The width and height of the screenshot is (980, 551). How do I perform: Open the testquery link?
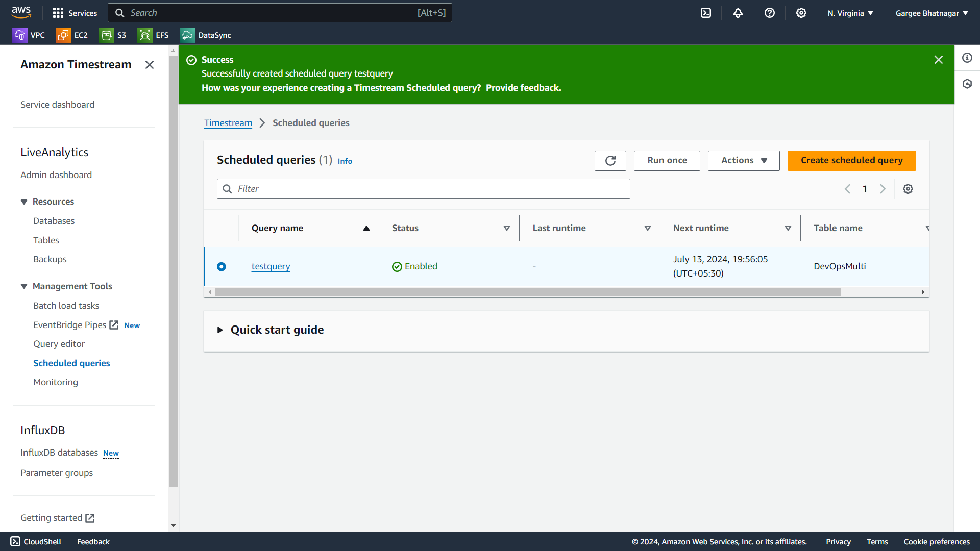pyautogui.click(x=271, y=266)
